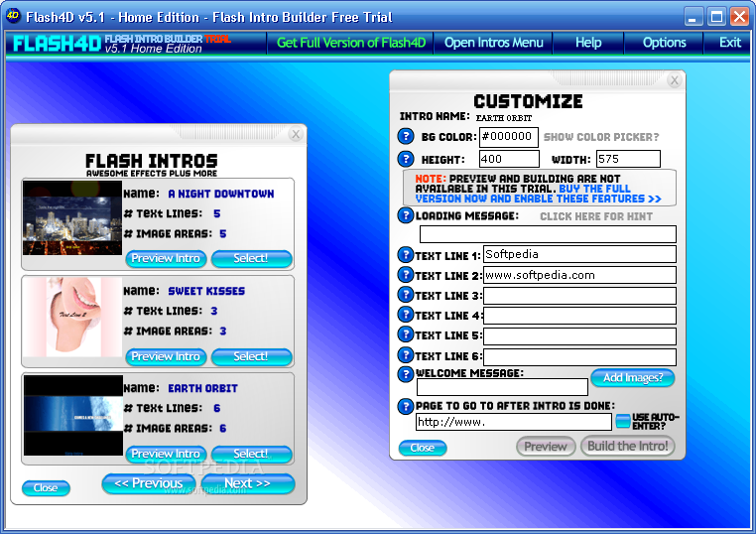Screen dimensions: 756x534
Task: Click Close button in Customize panel
Action: click(423, 448)
